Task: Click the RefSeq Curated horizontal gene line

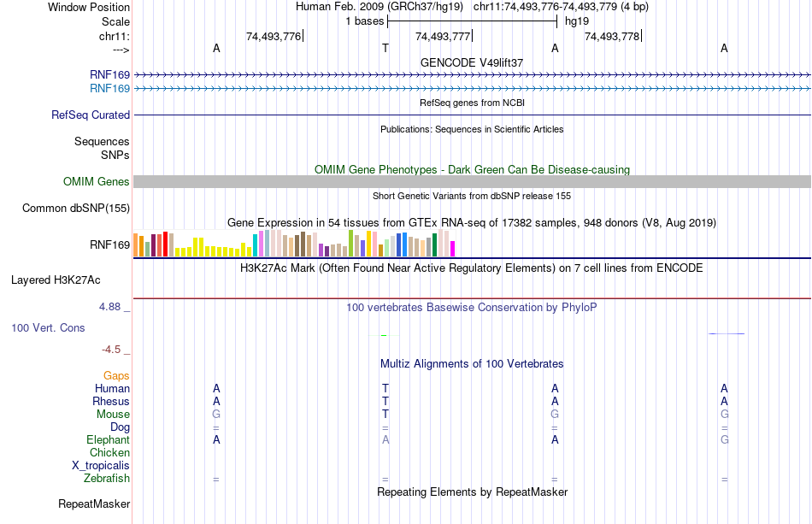Action: click(x=473, y=115)
